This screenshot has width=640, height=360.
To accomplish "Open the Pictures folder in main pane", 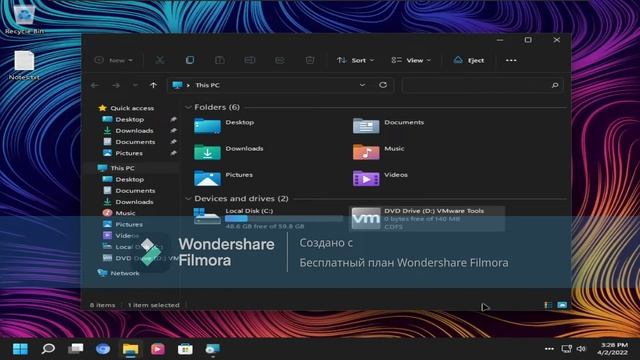I will pos(223,178).
